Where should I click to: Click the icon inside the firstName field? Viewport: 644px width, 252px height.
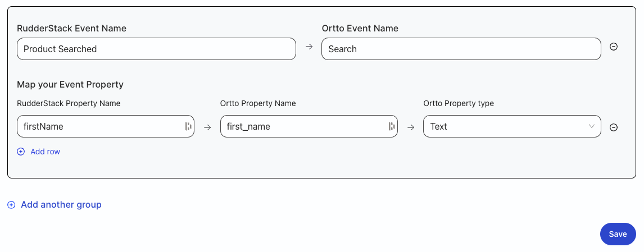(188, 126)
